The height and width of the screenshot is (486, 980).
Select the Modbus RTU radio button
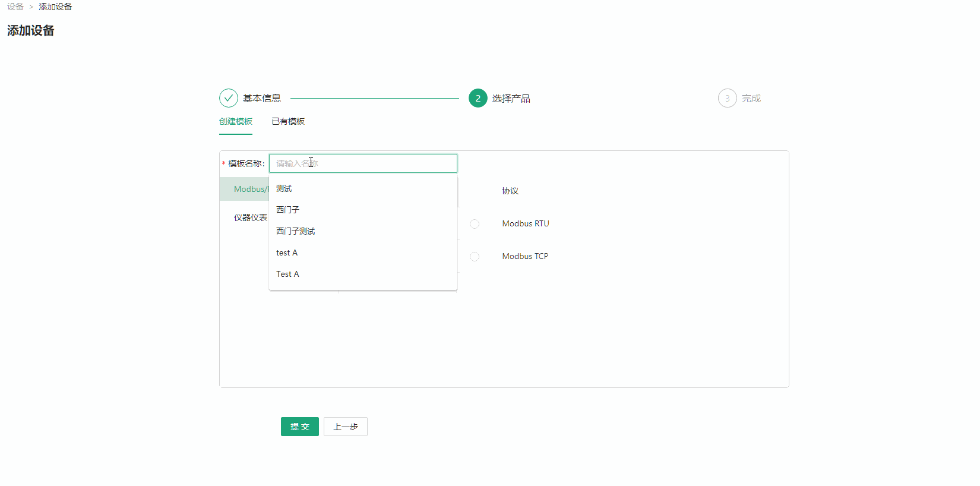(x=475, y=224)
